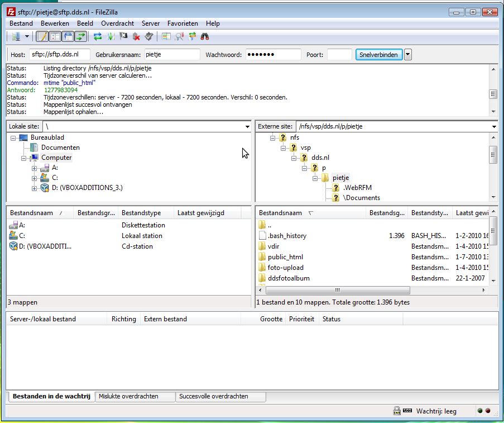Image resolution: width=504 pixels, height=423 pixels.
Task: Click the ddsfotoalbum folder icon
Action: pyautogui.click(x=262, y=278)
